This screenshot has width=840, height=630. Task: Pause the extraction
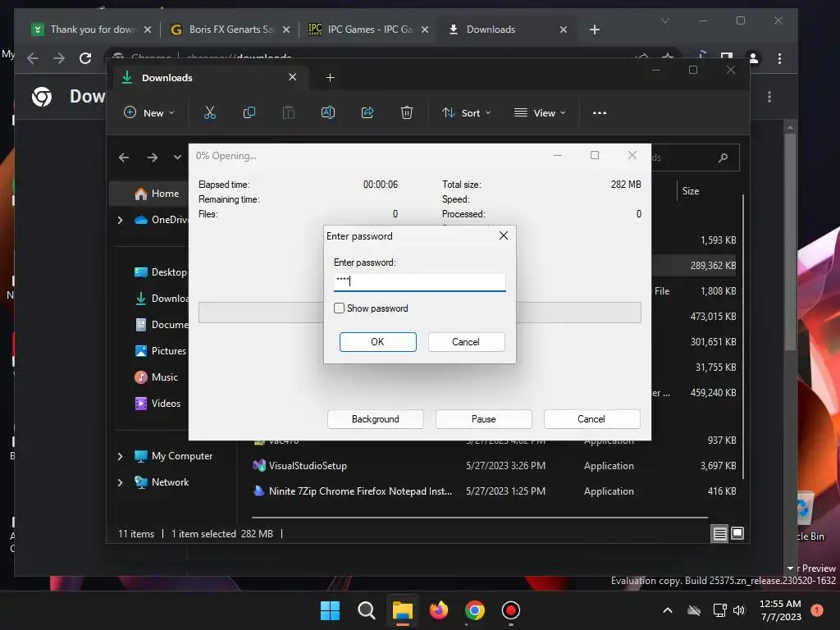click(x=484, y=419)
